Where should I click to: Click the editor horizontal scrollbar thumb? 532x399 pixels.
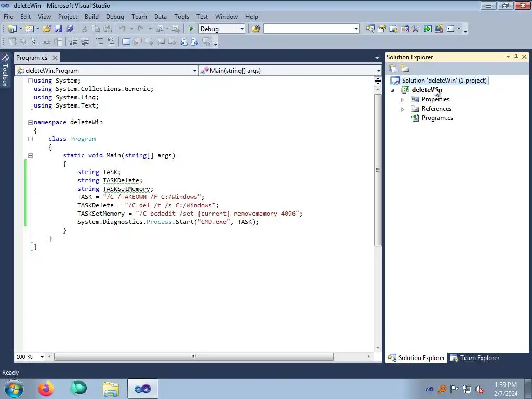tap(194, 356)
